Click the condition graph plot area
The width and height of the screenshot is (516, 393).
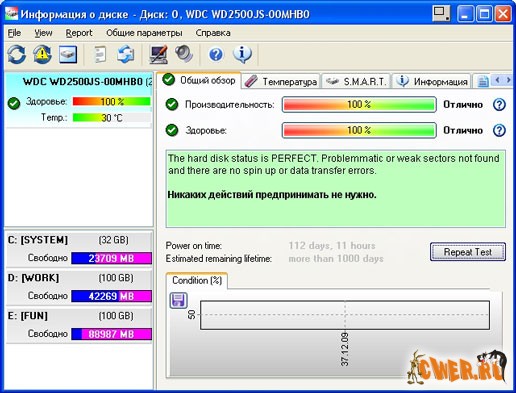click(345, 315)
